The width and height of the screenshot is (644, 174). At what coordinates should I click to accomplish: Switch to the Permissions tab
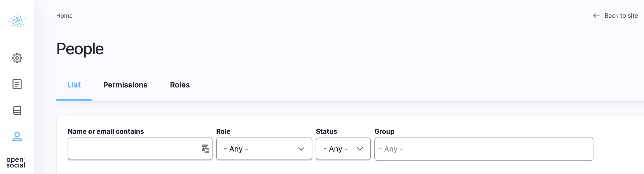click(x=125, y=85)
